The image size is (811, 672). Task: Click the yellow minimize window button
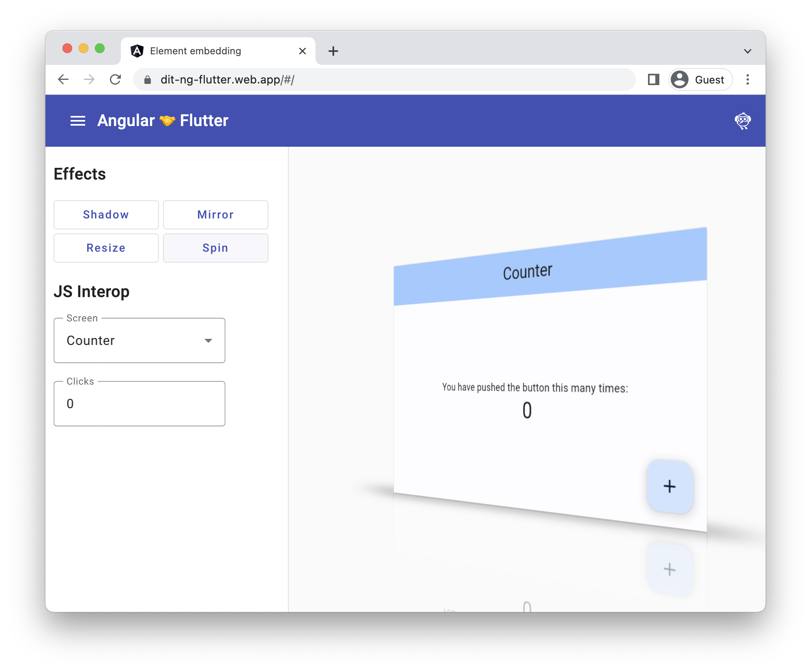coord(84,49)
